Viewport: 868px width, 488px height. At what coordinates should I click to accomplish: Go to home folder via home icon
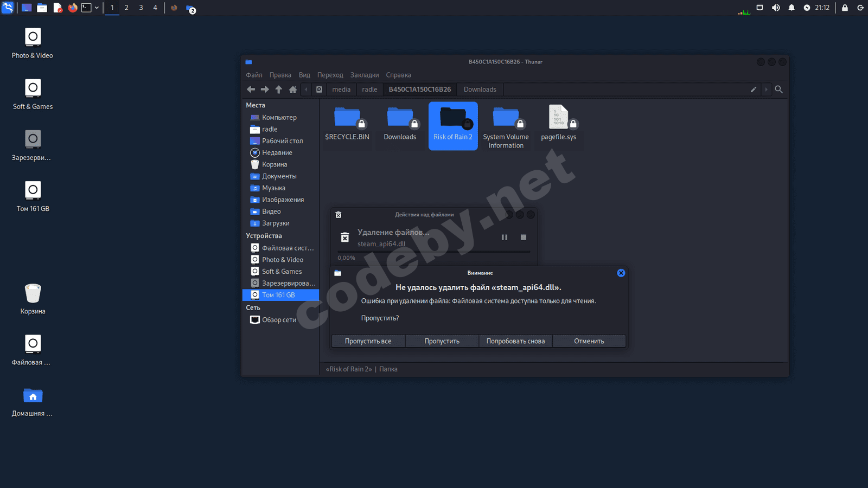[x=293, y=89]
